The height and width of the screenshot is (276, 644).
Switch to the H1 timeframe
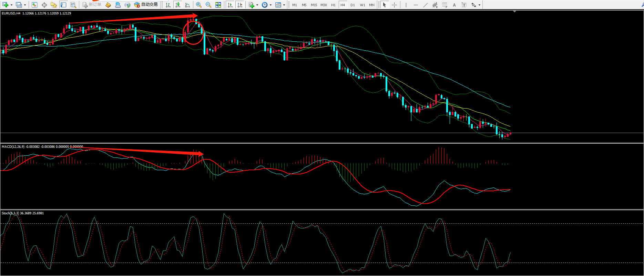point(333,5)
